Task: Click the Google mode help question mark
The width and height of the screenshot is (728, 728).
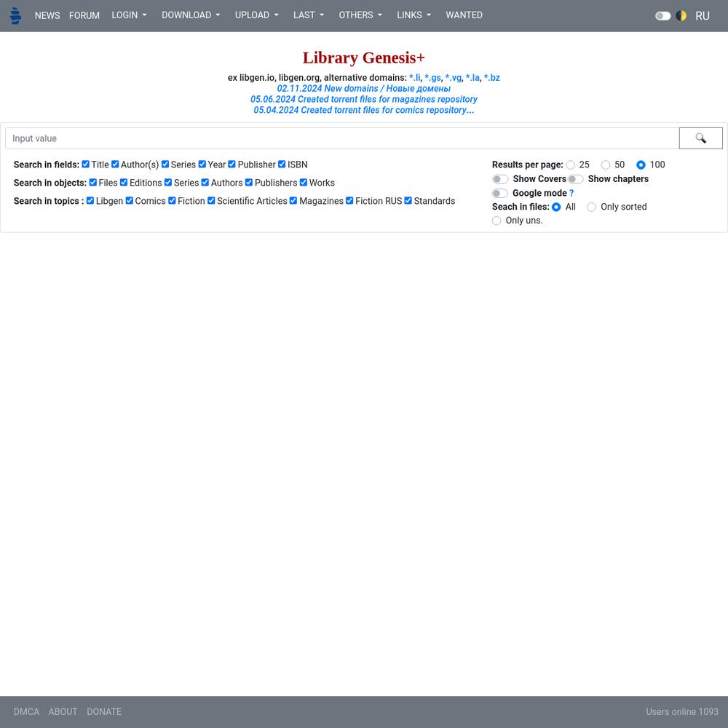Action: (x=571, y=193)
